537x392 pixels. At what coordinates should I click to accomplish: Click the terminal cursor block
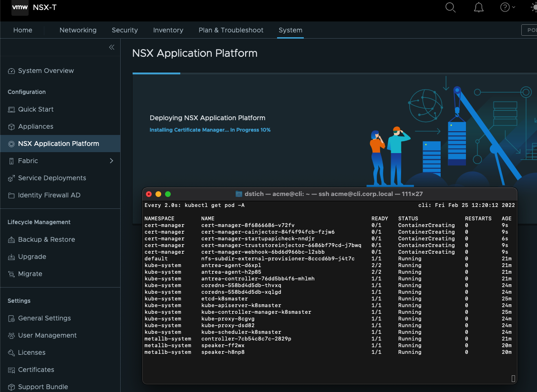pyautogui.click(x=513, y=378)
